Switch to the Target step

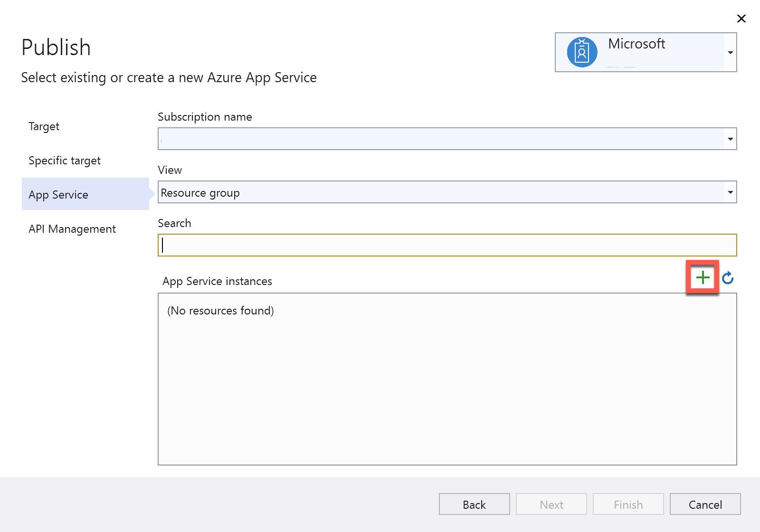(44, 126)
